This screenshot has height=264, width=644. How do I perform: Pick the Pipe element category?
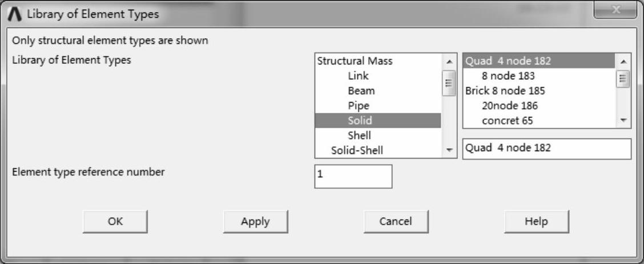tap(358, 105)
